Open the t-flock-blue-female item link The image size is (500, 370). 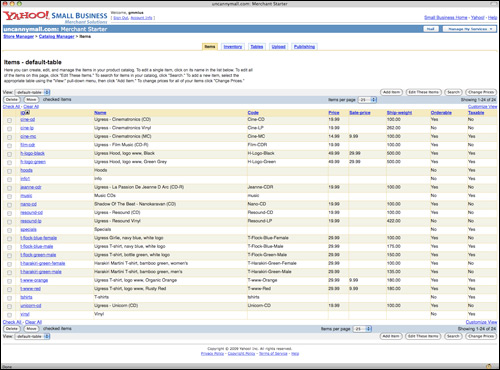tap(38, 238)
